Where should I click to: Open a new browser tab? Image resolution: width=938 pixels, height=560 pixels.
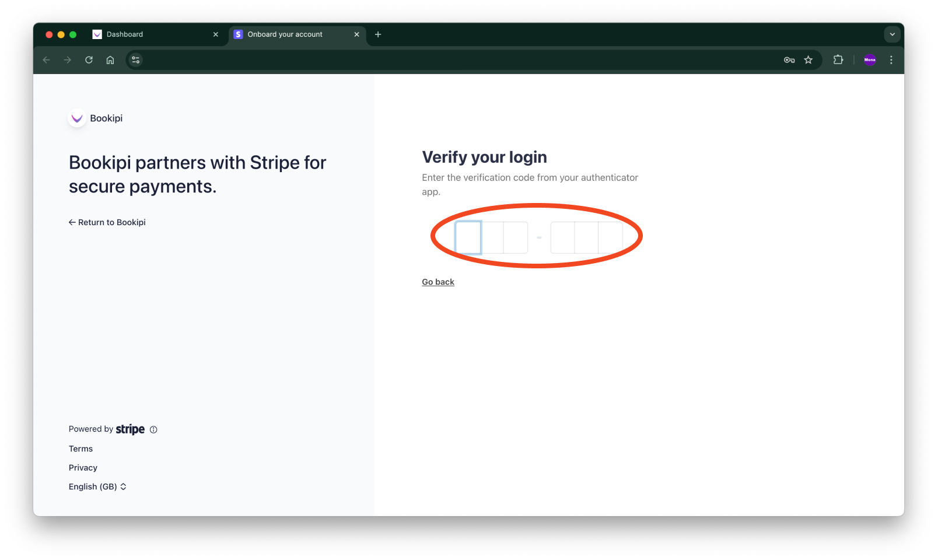[x=378, y=34]
